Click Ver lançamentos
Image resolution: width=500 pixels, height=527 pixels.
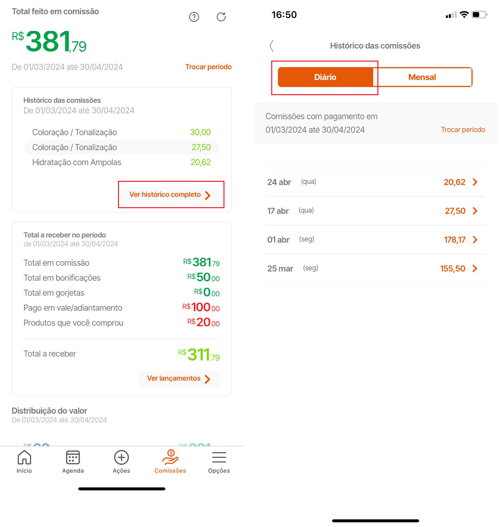click(179, 379)
